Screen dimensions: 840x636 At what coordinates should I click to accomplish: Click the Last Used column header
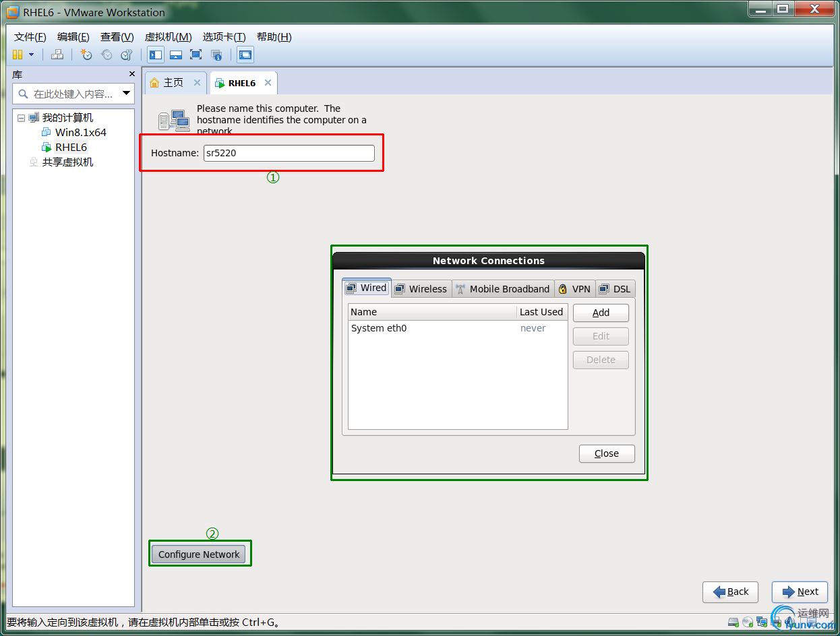542,312
